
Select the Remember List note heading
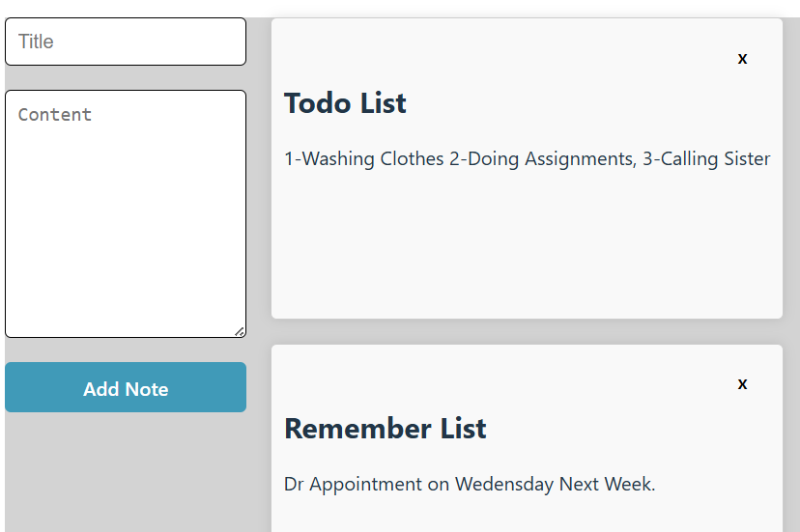pos(385,429)
